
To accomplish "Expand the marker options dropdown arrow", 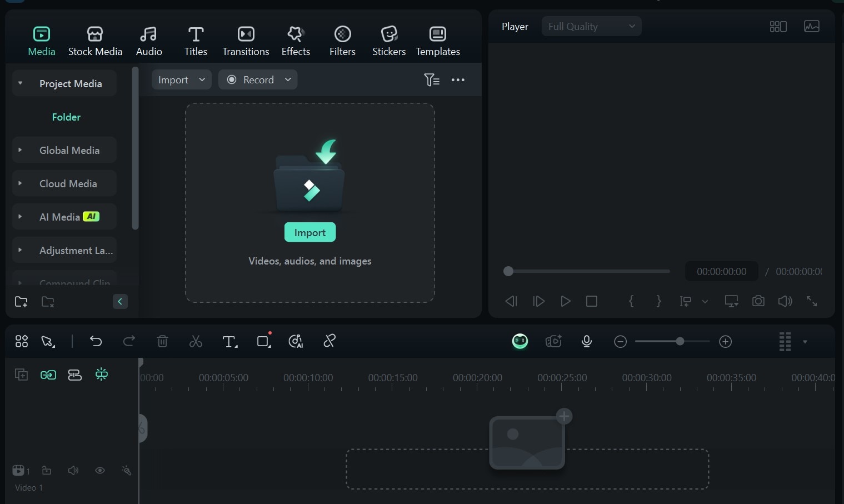I will coord(705,302).
